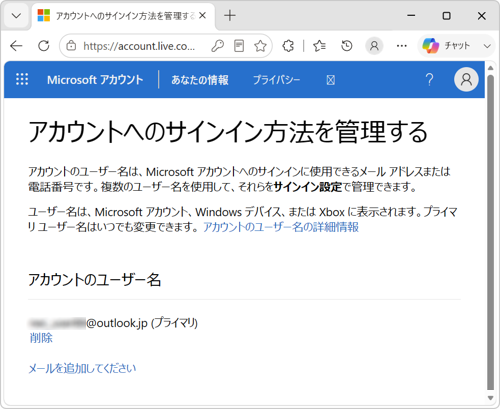Screen dimensions: 500x409
Task: Open the browser profile icon
Action: click(374, 46)
